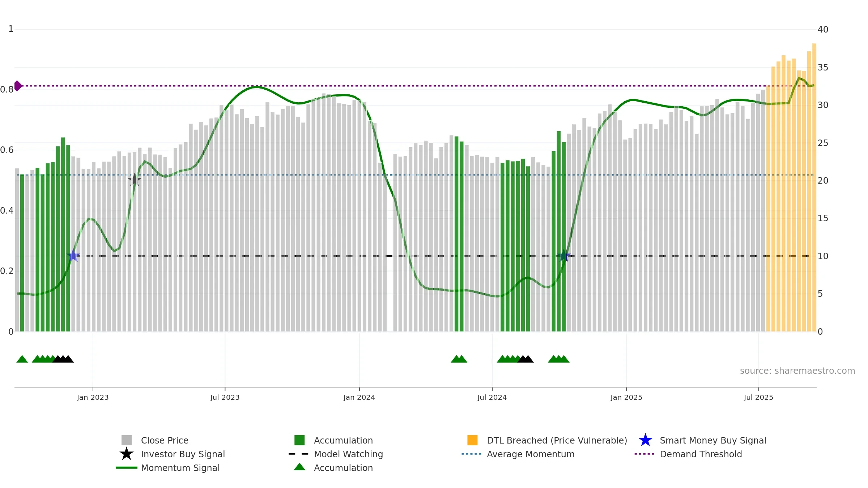Viewport: 868px width, 488px height.
Task: Click the green Accumulation triangle legend icon
Action: (x=299, y=467)
